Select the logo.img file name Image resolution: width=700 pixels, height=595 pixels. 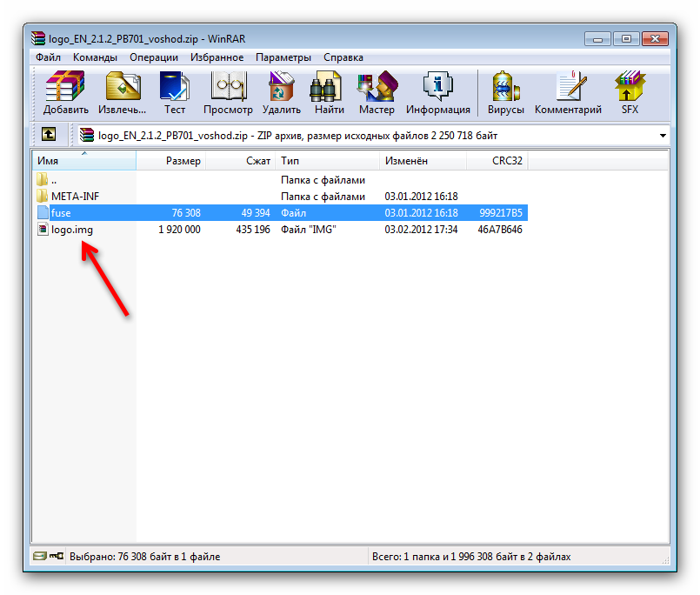tap(72, 230)
